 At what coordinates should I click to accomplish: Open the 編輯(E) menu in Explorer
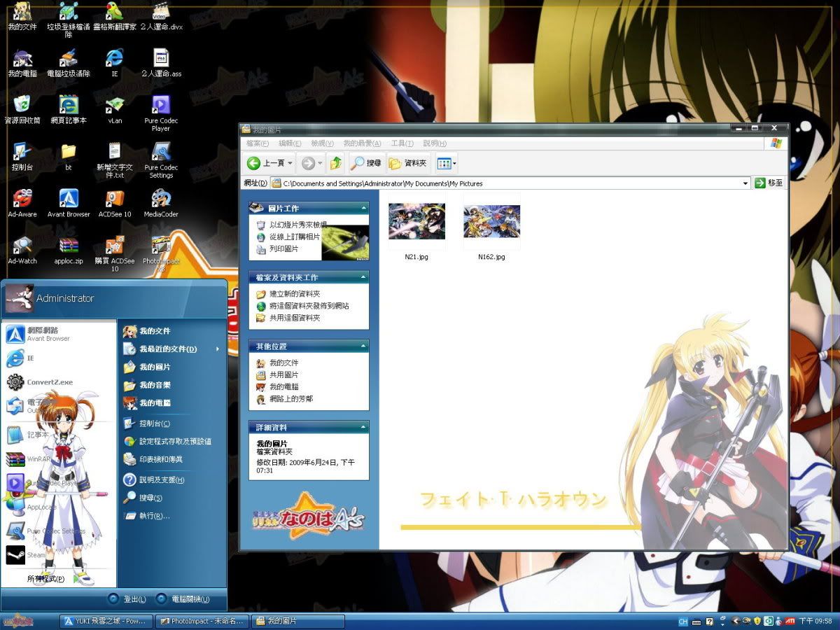point(290,143)
